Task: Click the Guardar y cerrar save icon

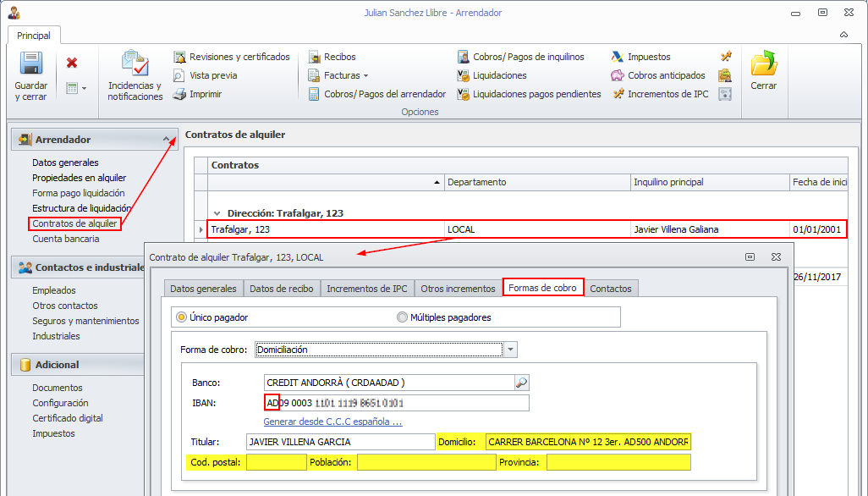Action: pos(31,65)
